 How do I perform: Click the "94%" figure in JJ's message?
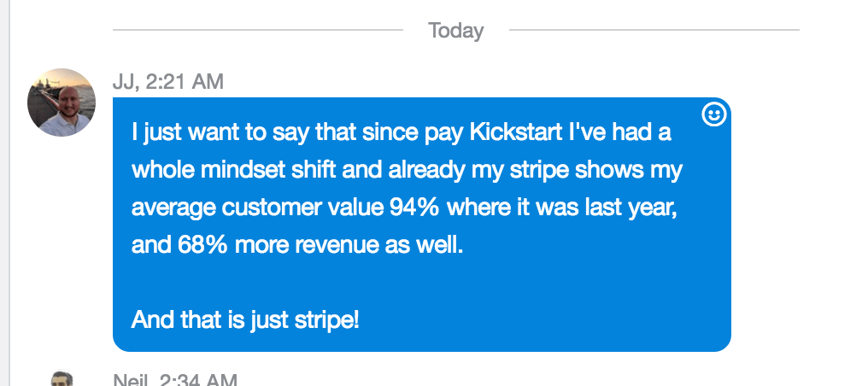(414, 208)
